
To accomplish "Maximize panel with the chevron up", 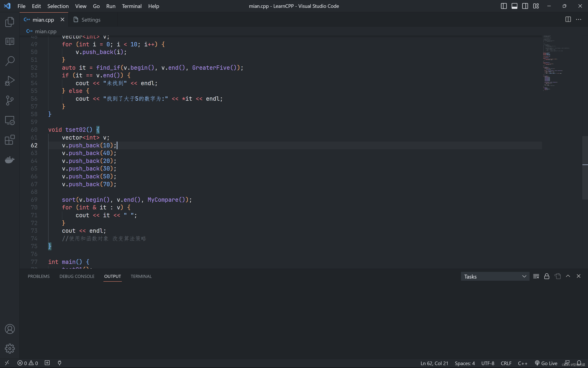I will tap(568, 276).
